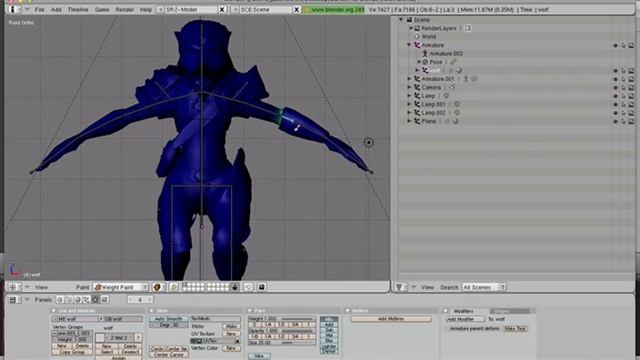Viewport: 640px width, 360px height.
Task: Click the buttons window type icon
Action: pos(13,300)
